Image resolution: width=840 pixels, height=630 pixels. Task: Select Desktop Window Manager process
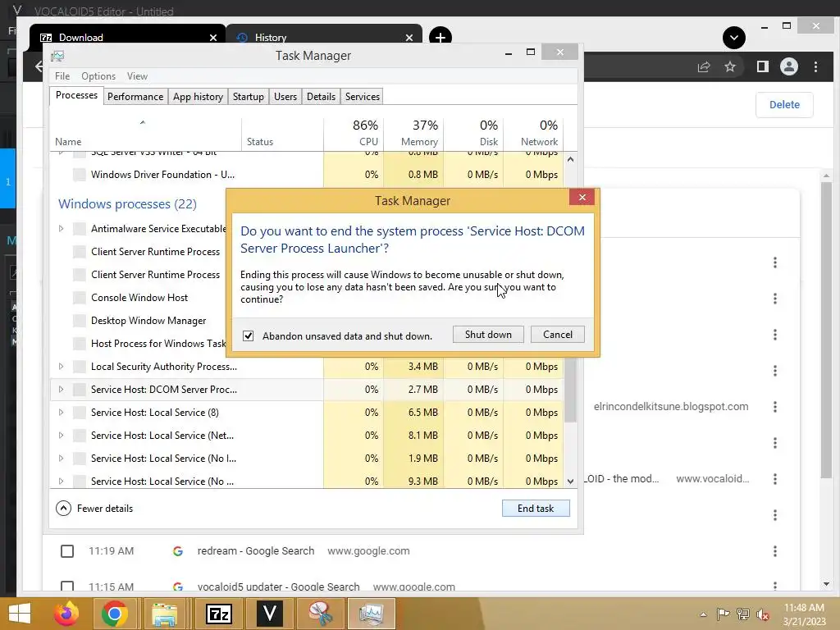click(x=148, y=321)
